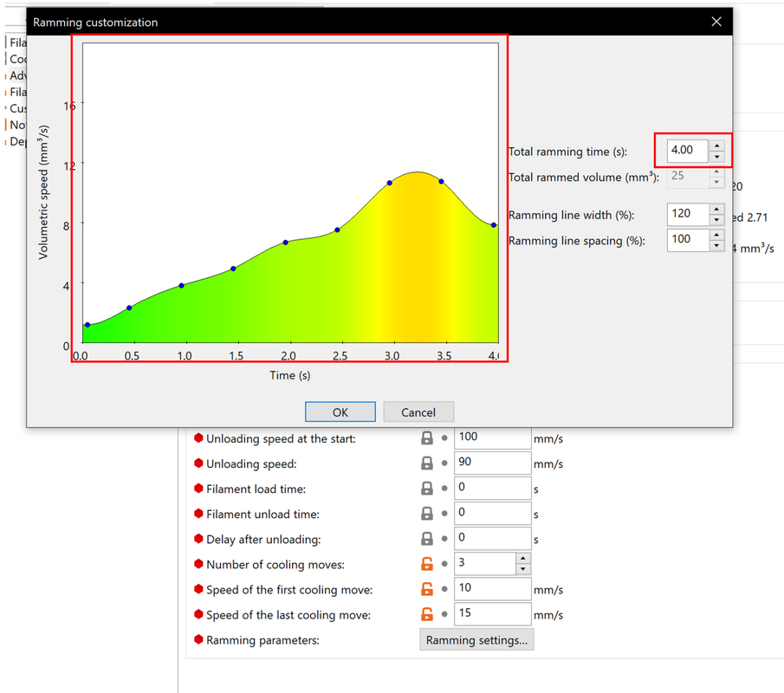
Task: Click red hexagon beside Filament load time
Action: [x=198, y=488]
